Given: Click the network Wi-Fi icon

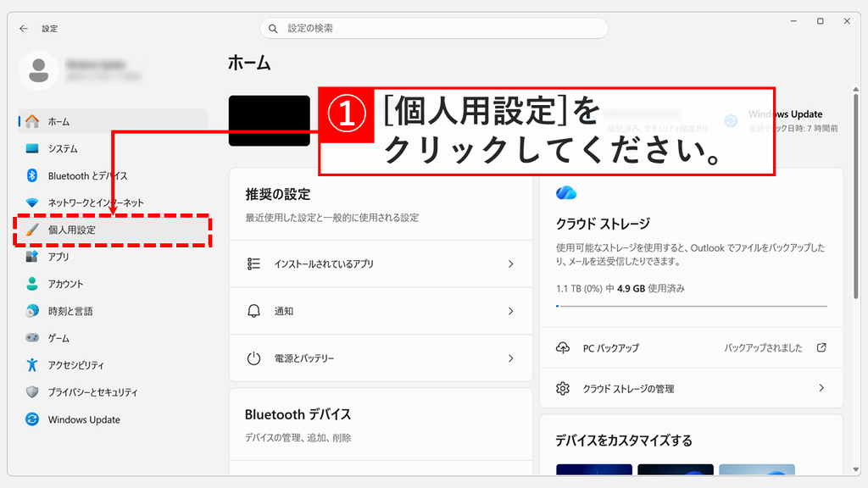Looking at the screenshot, I should coord(33,202).
